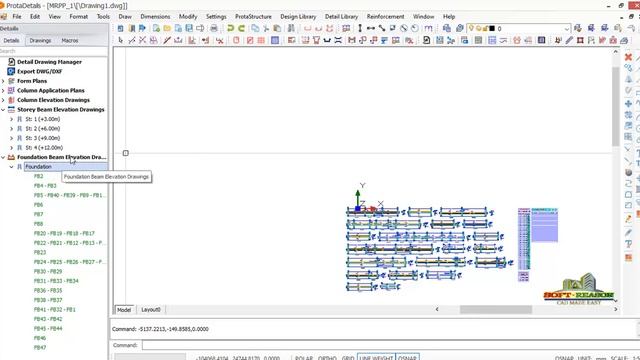Viewport: 640px width, 360px height.
Task: Select St: 3 (+9.00m) storey item
Action: pos(42,138)
